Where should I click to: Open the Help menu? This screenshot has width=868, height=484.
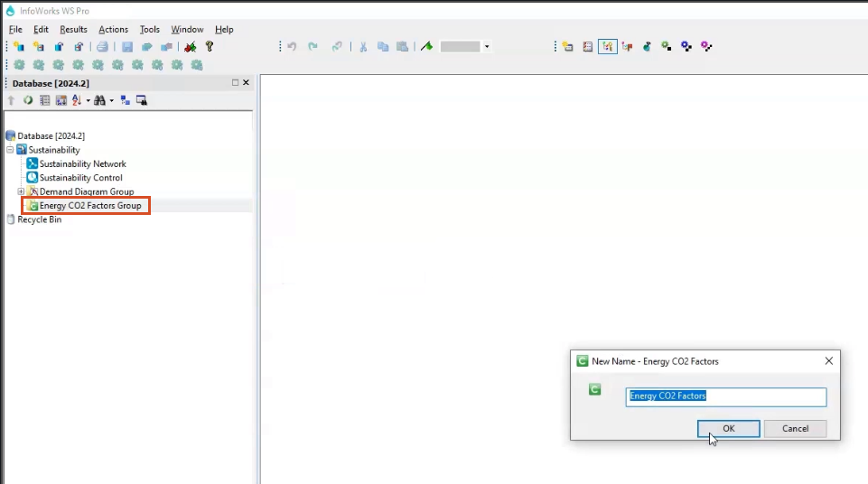tap(224, 29)
